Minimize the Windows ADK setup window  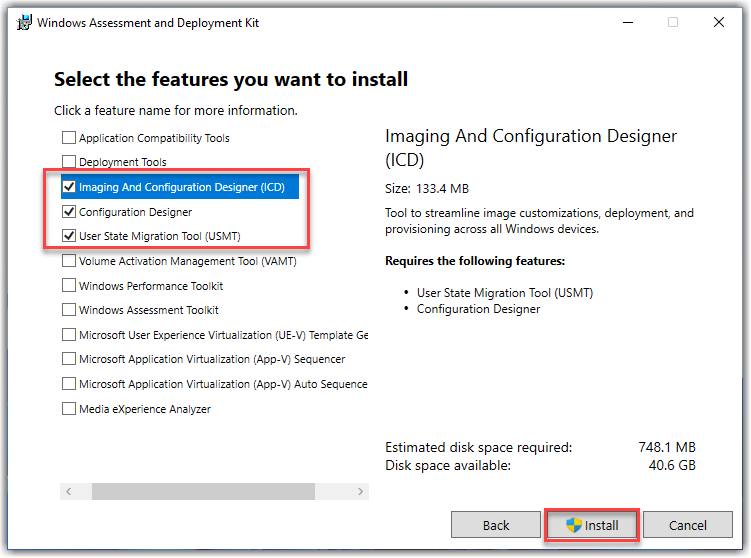pos(628,22)
